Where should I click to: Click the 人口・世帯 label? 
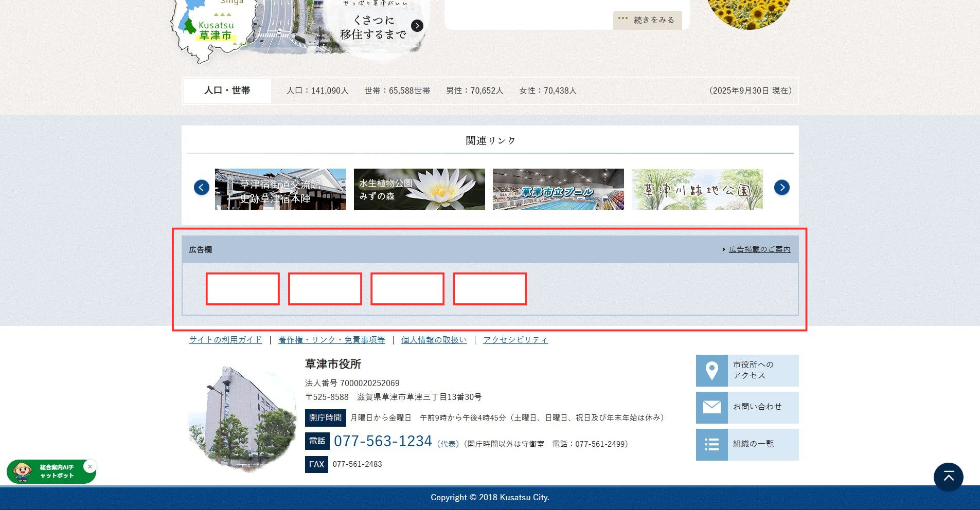pos(227,90)
